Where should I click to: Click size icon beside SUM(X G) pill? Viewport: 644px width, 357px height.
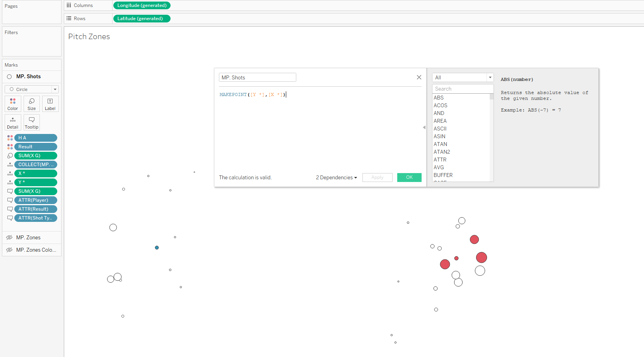pos(10,156)
